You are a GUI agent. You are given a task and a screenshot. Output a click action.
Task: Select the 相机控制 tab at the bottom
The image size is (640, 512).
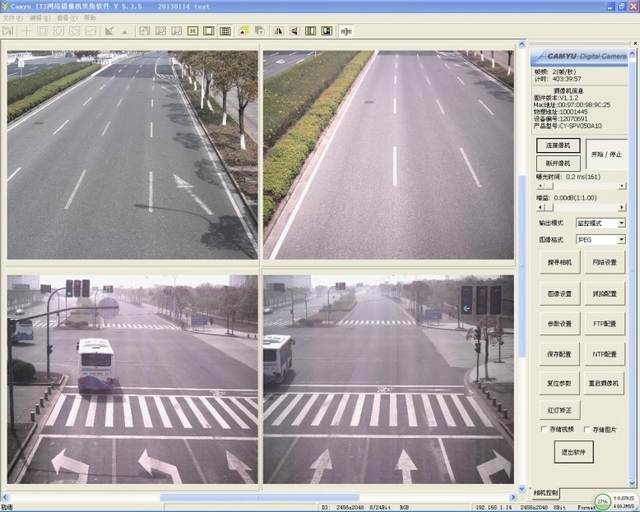pyautogui.click(x=546, y=493)
